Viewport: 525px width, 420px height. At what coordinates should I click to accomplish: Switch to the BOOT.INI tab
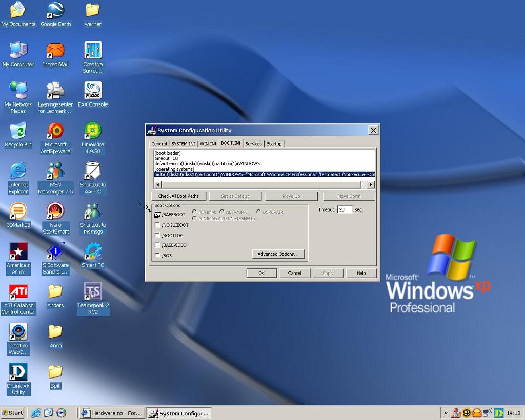click(x=231, y=143)
